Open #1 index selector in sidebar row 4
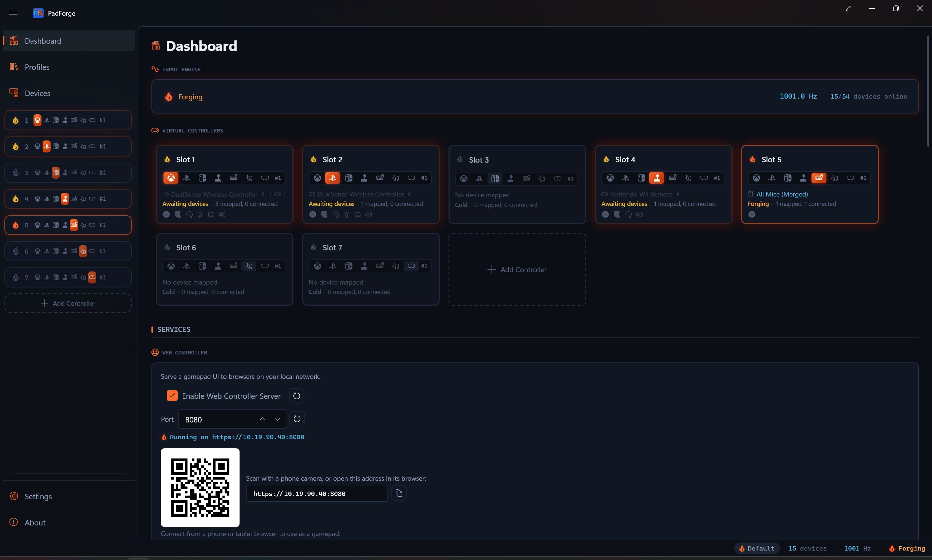The width and height of the screenshot is (932, 560). [103, 199]
